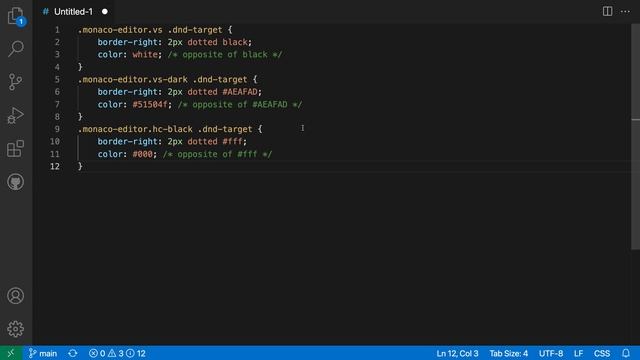The width and height of the screenshot is (640, 360).
Task: Click color value #AEAFAD on line 6
Action: (x=240, y=92)
